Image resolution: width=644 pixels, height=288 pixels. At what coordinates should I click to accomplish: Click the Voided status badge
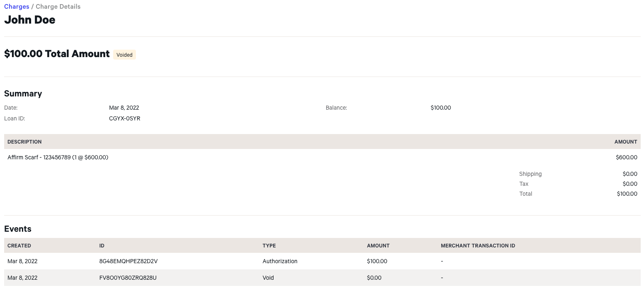point(124,55)
